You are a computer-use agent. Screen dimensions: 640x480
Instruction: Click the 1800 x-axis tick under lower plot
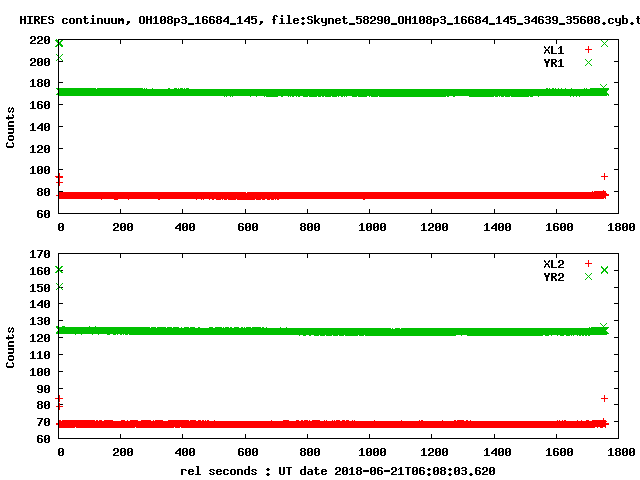point(621,452)
